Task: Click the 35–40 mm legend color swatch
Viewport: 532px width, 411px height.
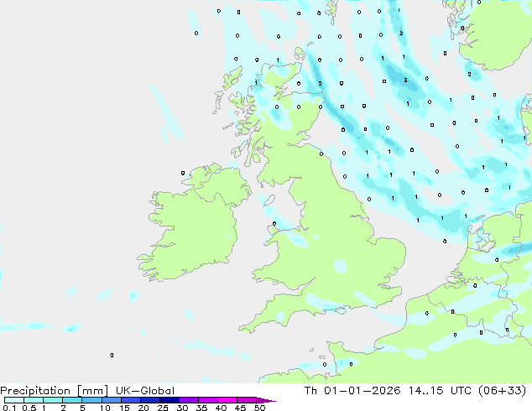Action: tap(207, 400)
